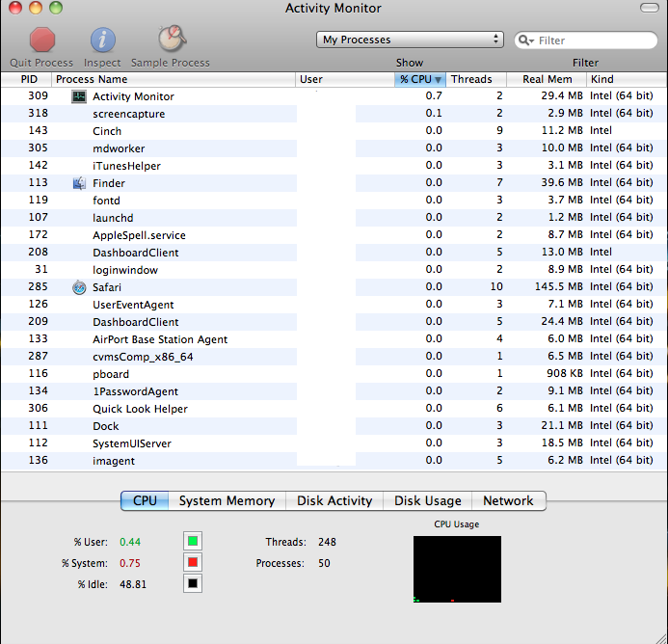Viewport: 668px width, 644px height.
Task: Sort by the PID column header
Action: point(26,79)
